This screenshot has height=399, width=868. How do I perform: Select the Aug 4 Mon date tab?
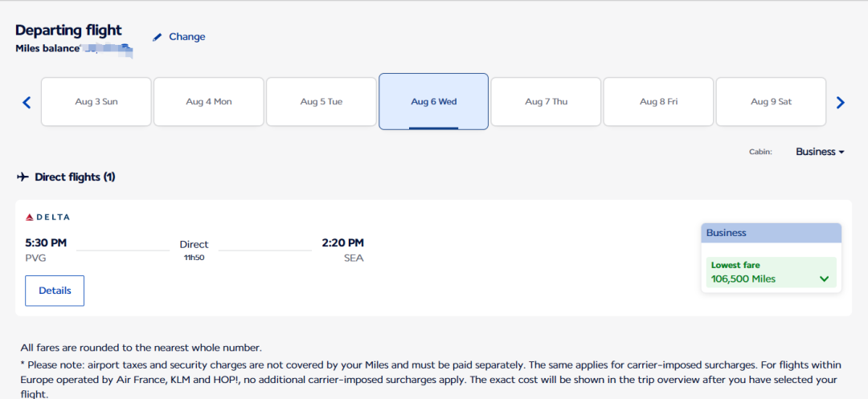[x=209, y=102]
